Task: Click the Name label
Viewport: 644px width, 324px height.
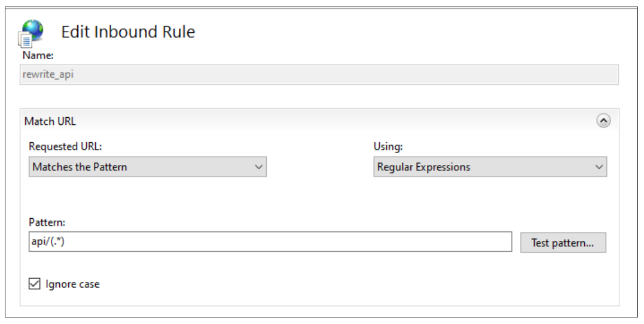Action: (x=38, y=55)
